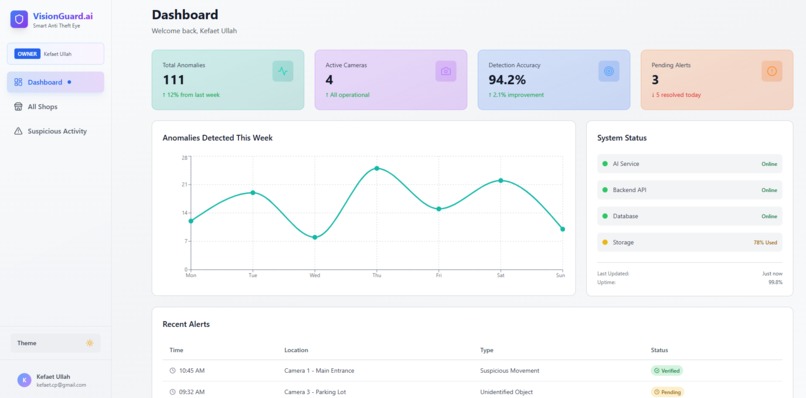Click Camera 3 - Parking Lot cell
Image resolution: width=806 pixels, height=398 pixels.
click(x=315, y=392)
